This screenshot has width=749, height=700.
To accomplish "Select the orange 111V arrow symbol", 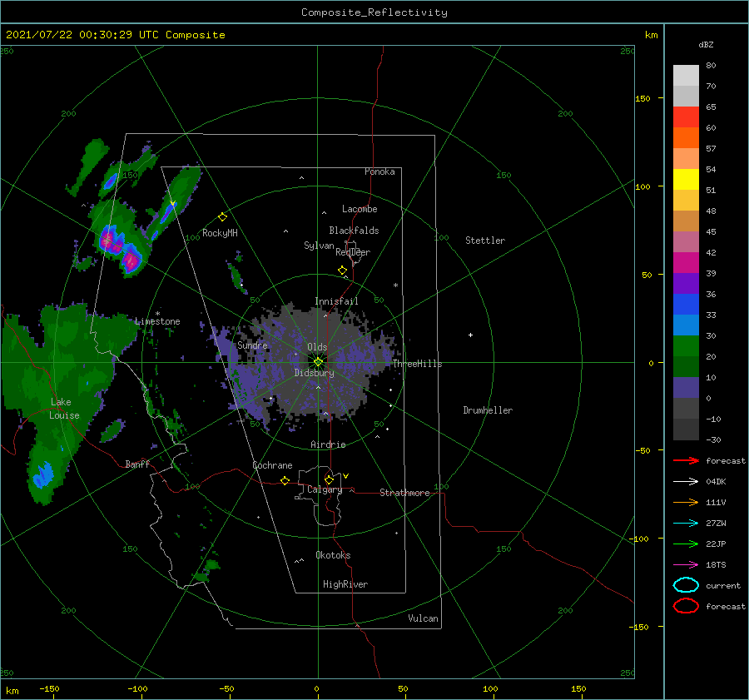I will coord(686,502).
